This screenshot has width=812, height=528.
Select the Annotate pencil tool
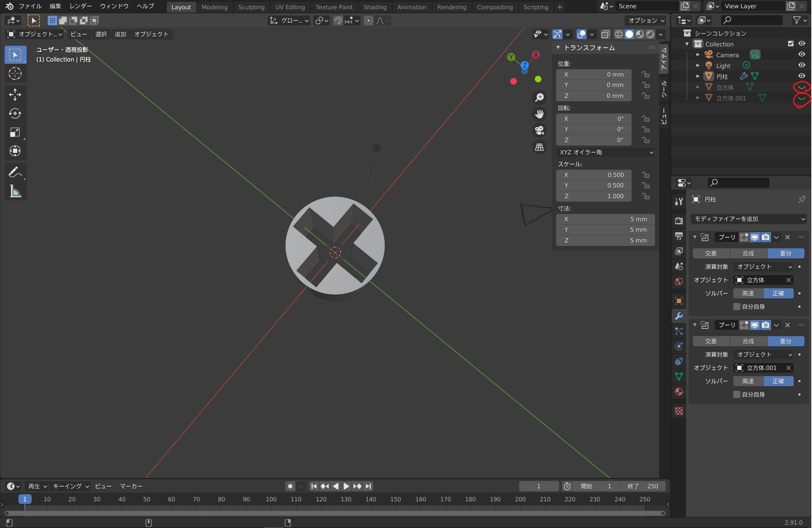coord(15,172)
